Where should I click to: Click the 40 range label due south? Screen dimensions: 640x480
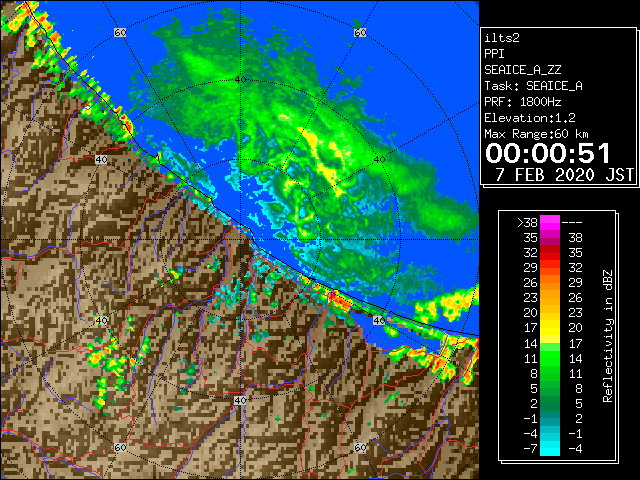point(240,400)
